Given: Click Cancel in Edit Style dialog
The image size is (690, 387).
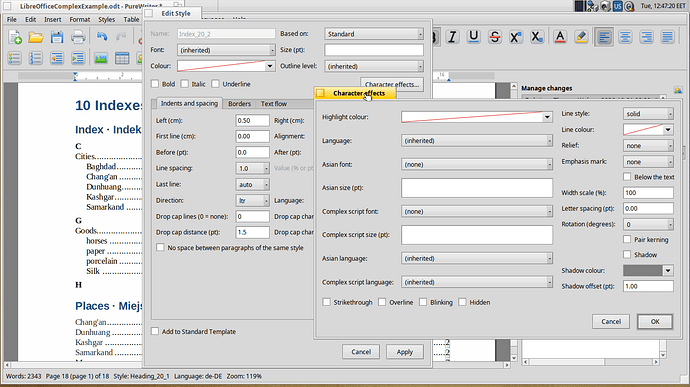Looking at the screenshot, I should click(361, 352).
